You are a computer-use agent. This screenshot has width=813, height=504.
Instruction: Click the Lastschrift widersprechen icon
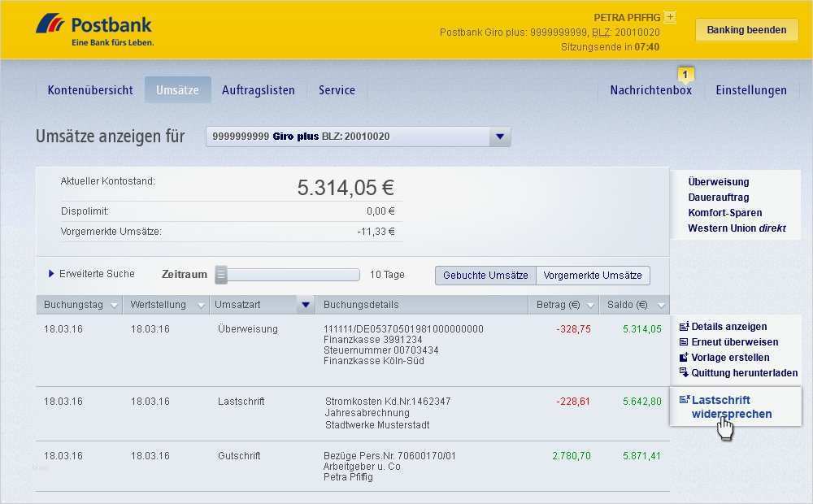(685, 399)
